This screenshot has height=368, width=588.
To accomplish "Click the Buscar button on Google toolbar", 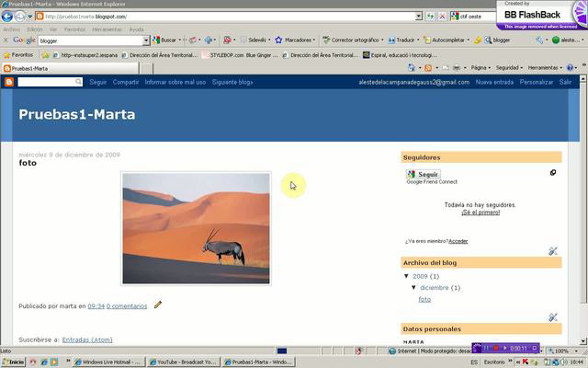I will pyautogui.click(x=165, y=40).
